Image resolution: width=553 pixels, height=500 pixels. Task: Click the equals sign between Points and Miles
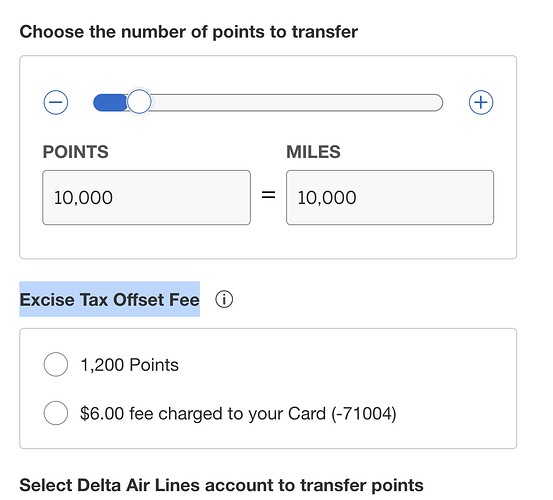pos(268,194)
